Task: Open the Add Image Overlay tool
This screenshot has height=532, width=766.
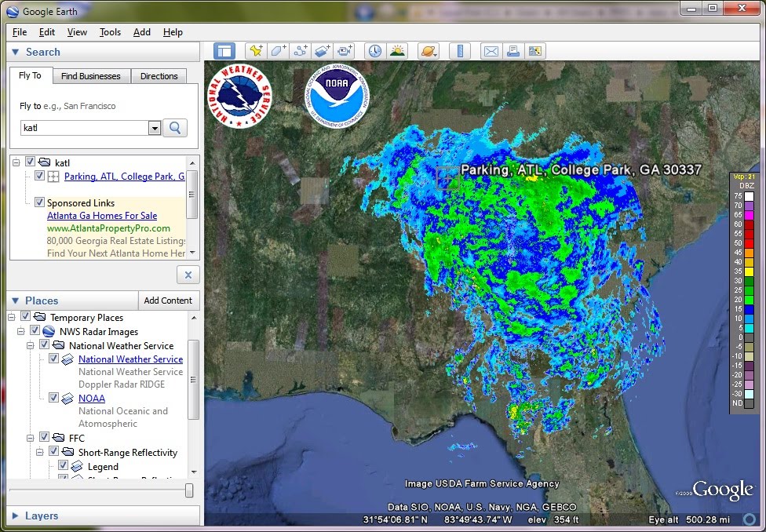Action: click(323, 50)
